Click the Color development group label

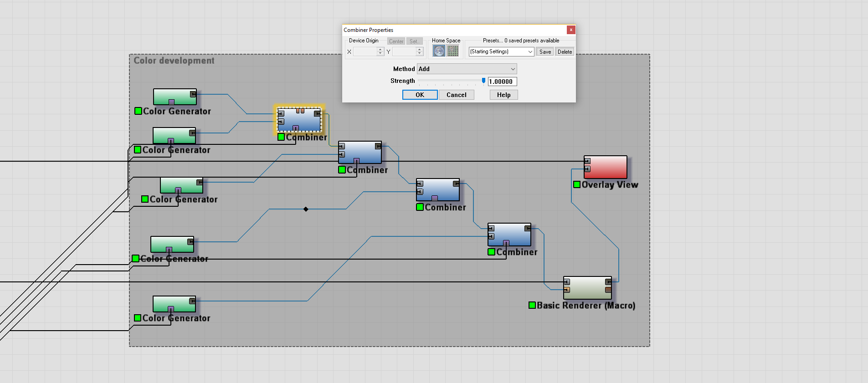pos(174,61)
